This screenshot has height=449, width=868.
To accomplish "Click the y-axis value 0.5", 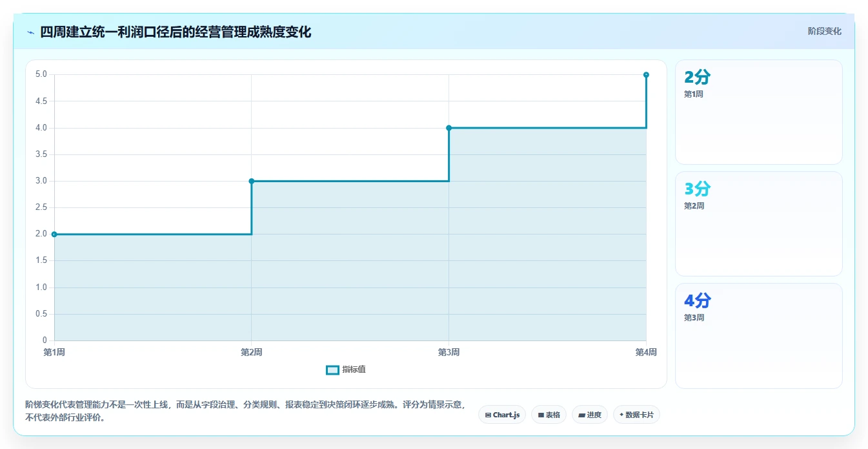I will point(41,314).
